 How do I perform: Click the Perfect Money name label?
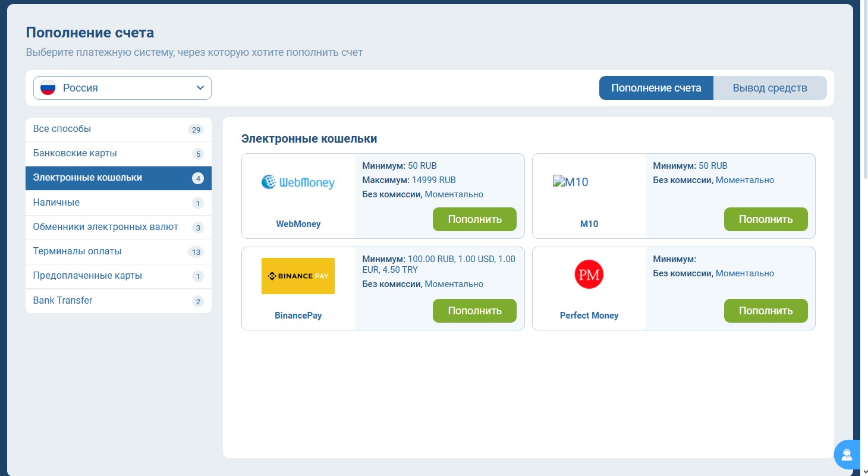[x=589, y=316]
